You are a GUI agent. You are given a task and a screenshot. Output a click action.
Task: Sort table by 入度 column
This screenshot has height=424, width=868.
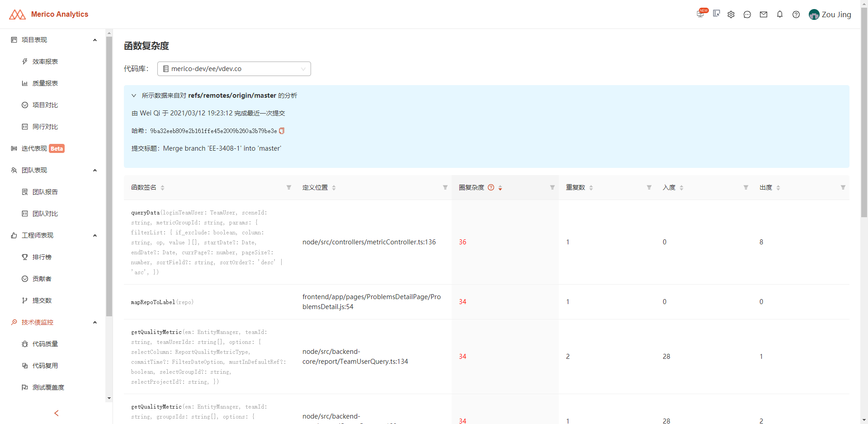point(682,188)
